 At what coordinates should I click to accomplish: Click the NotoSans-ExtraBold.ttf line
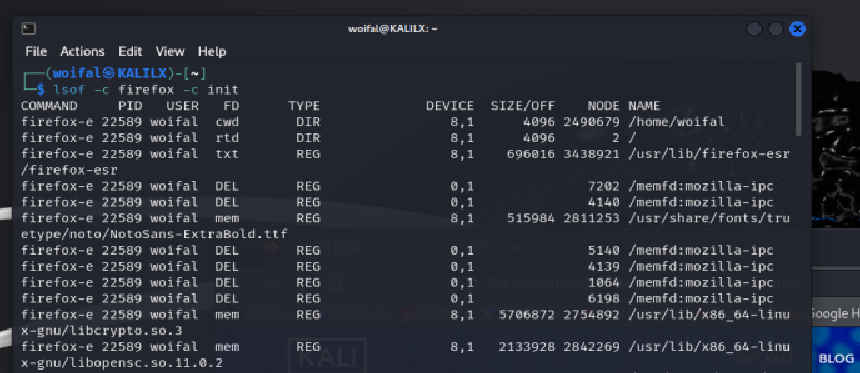[154, 234]
